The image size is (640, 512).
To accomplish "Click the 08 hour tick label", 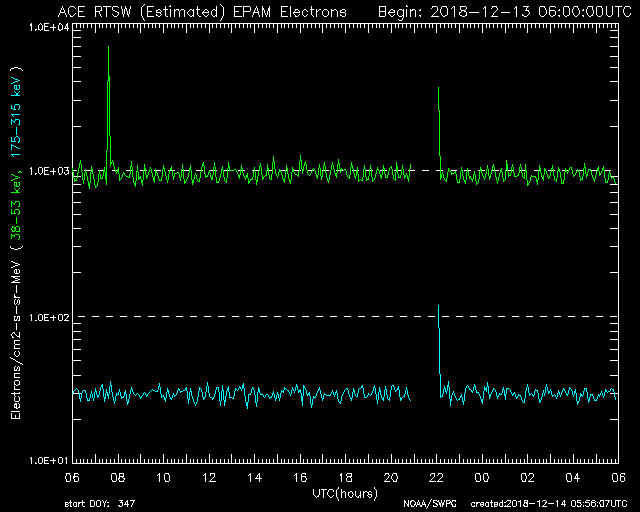I will tap(118, 477).
